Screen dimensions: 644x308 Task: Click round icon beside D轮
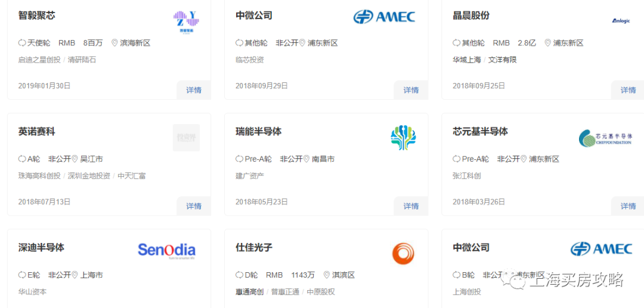click(239, 275)
